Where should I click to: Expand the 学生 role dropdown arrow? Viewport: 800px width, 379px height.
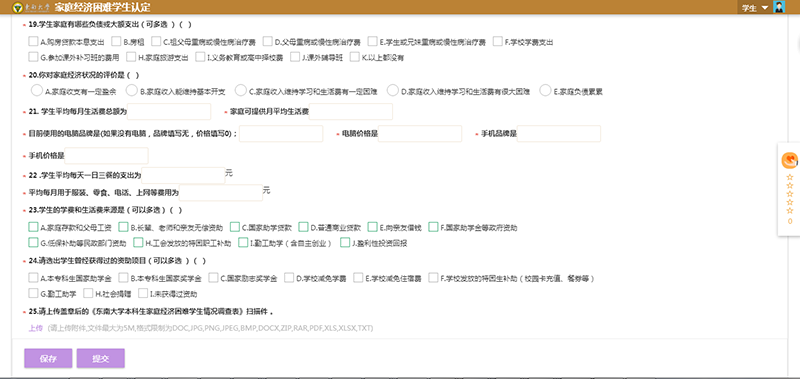(x=764, y=8)
